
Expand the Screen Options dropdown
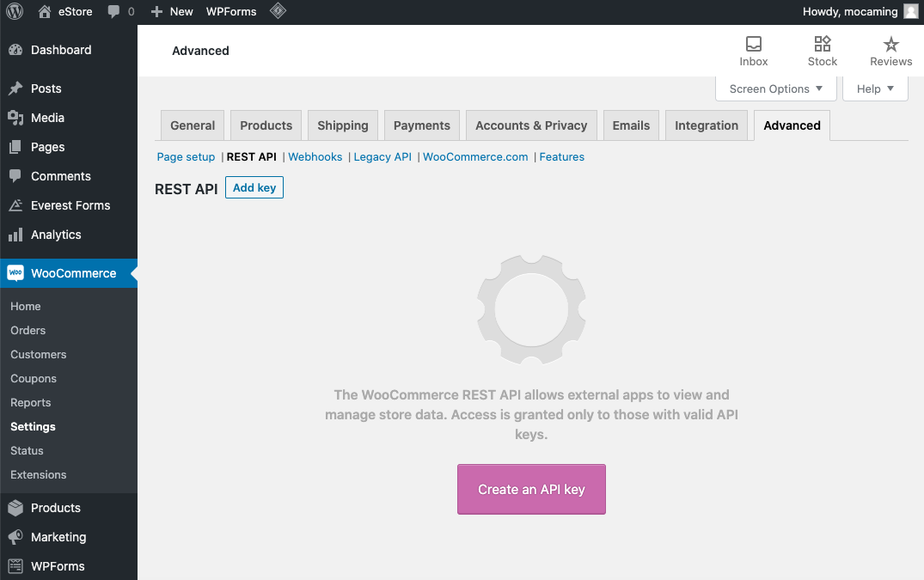tap(775, 89)
